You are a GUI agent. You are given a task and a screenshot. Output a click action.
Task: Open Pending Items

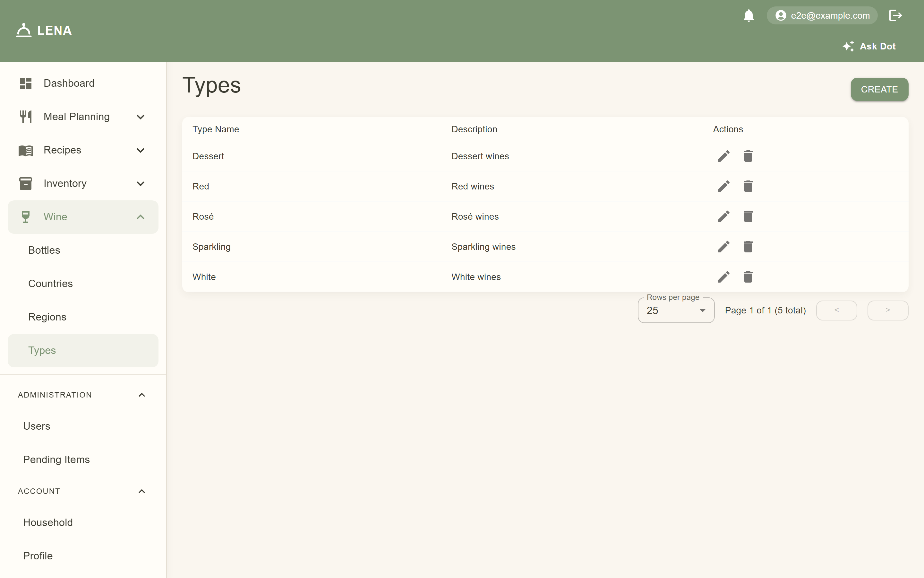coord(83,460)
